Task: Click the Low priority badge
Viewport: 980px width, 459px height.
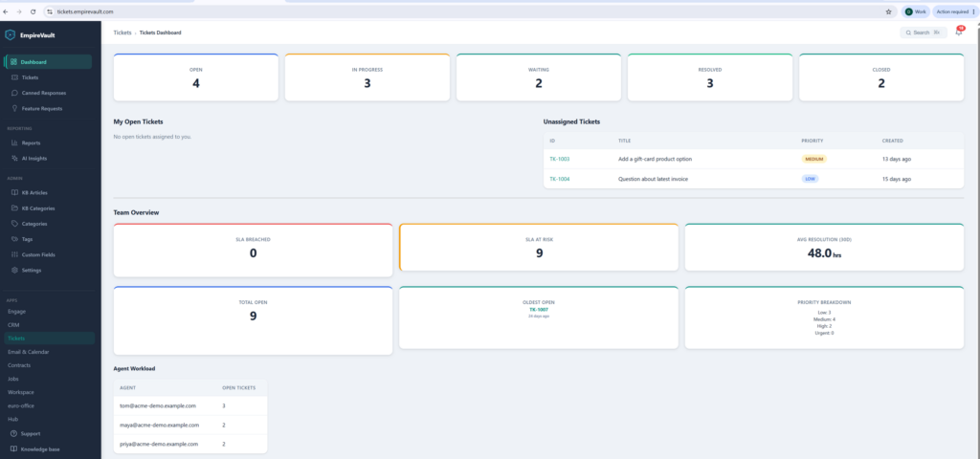Action: point(810,179)
